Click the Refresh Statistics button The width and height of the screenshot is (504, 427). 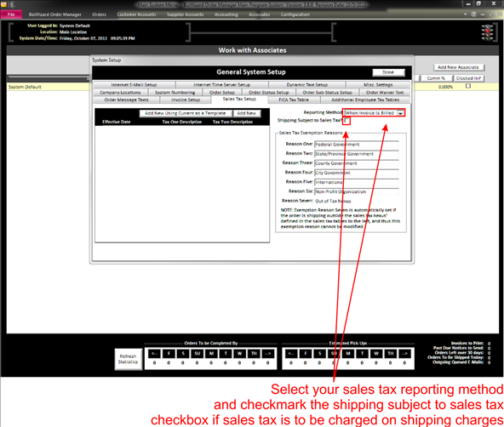point(129,359)
